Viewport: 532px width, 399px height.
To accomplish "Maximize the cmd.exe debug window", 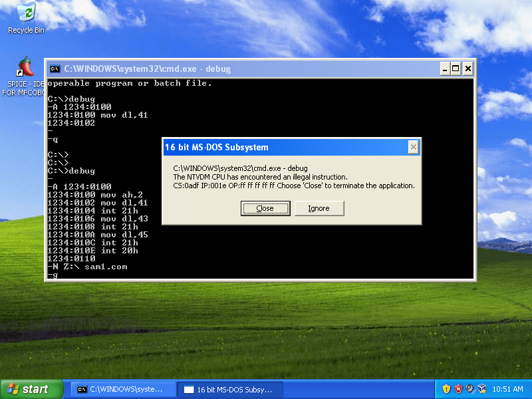I will (x=455, y=68).
